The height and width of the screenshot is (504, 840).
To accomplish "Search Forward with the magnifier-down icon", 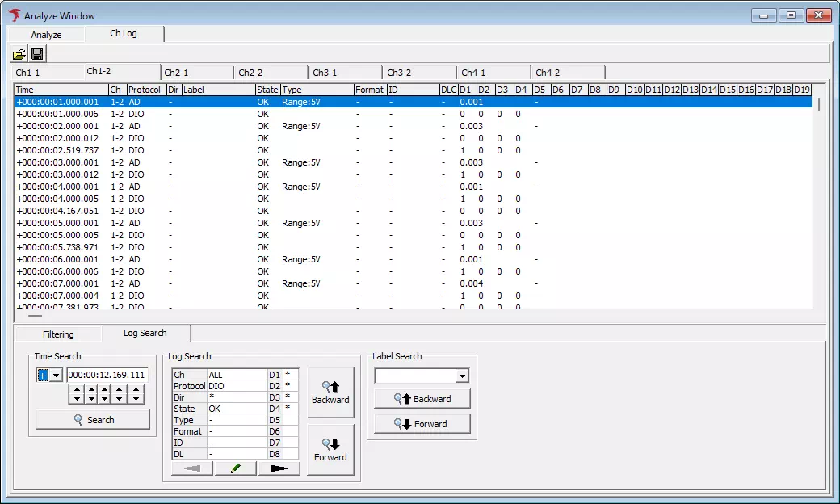I will point(330,449).
